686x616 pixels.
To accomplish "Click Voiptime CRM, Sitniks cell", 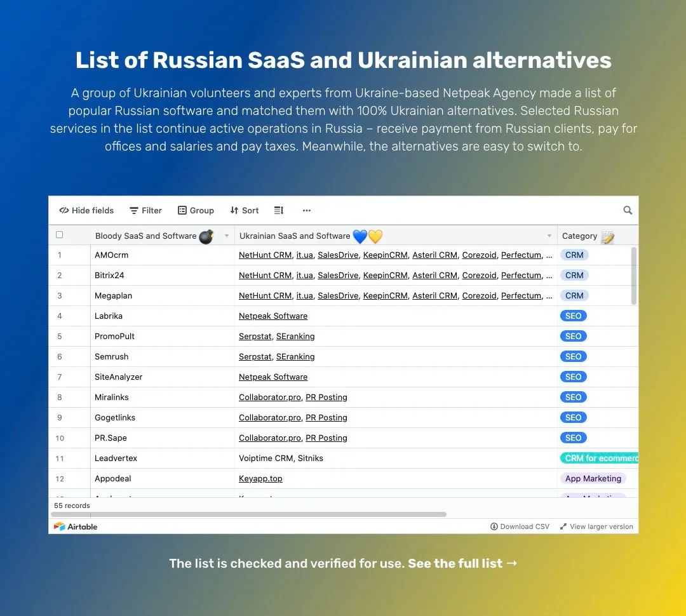I will tap(396, 459).
